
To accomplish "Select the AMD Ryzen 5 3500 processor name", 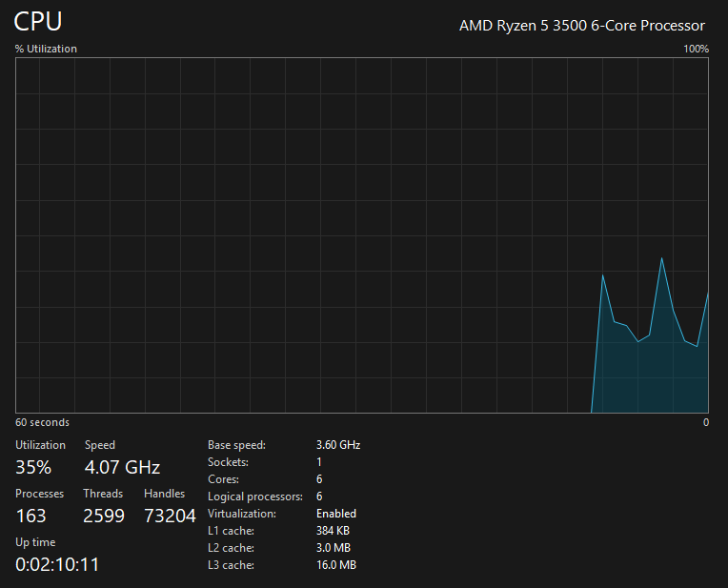I will tap(582, 26).
